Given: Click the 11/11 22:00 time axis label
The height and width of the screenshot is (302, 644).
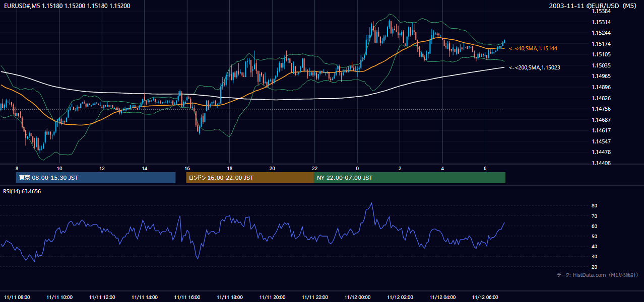Looking at the screenshot, I should click(x=315, y=296).
